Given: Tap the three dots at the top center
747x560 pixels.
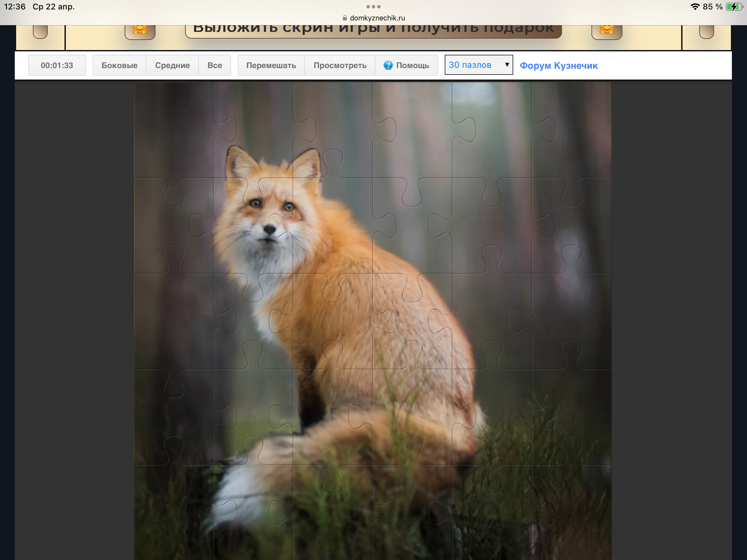Looking at the screenshot, I should point(373,7).
